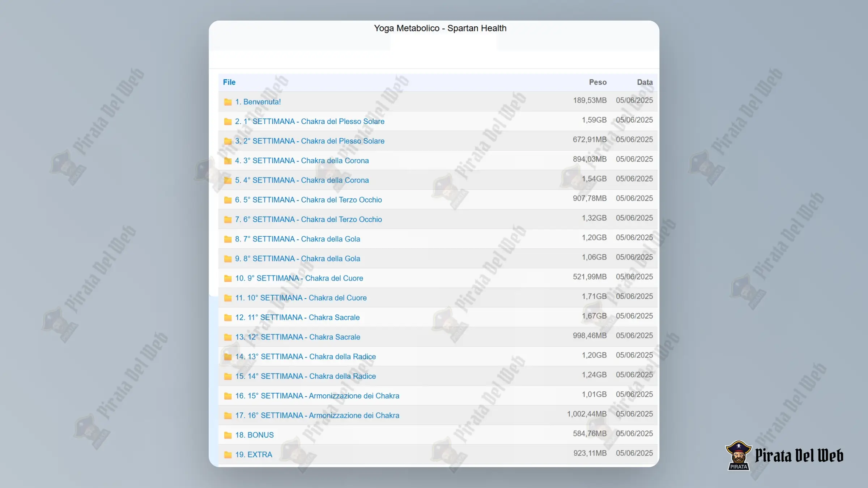The height and width of the screenshot is (488, 868).
Task: Click the folder icon beside 19. EXTRA
Action: coord(228,455)
